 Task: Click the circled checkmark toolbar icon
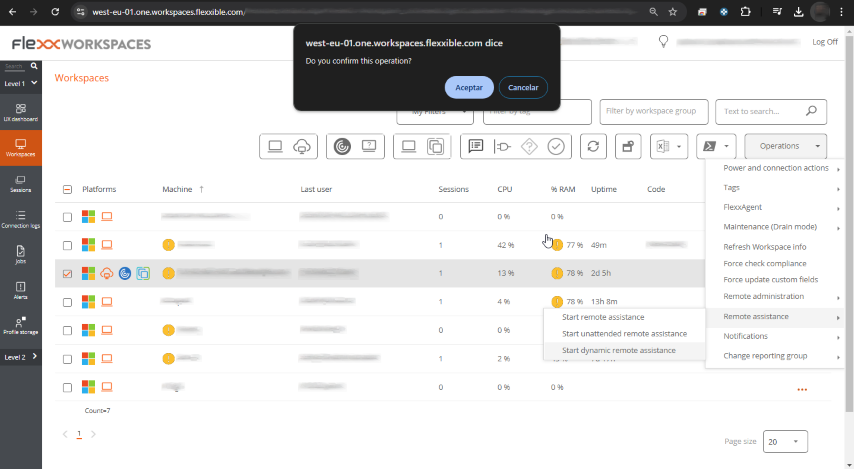(556, 146)
